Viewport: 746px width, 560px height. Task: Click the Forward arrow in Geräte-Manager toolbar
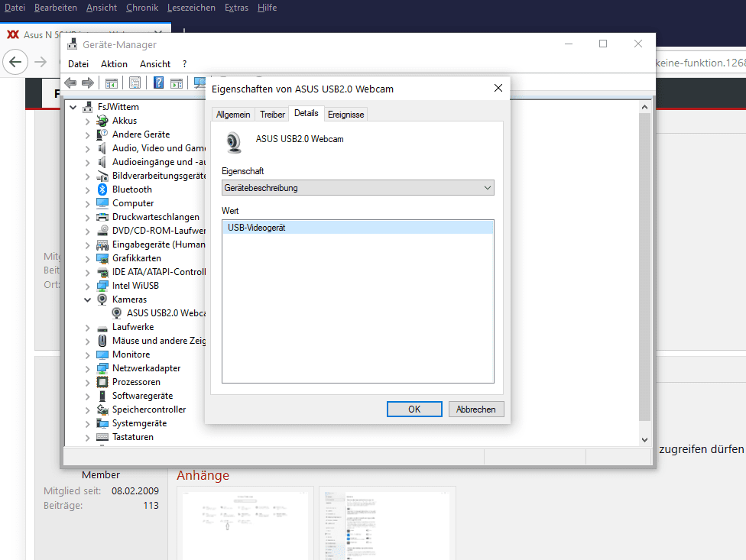point(88,83)
